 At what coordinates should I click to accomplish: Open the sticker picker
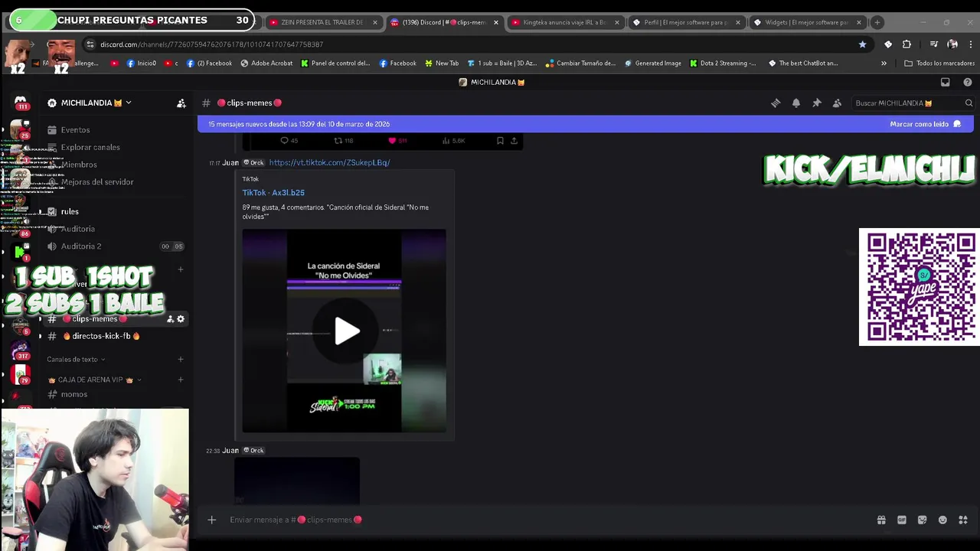(922, 520)
